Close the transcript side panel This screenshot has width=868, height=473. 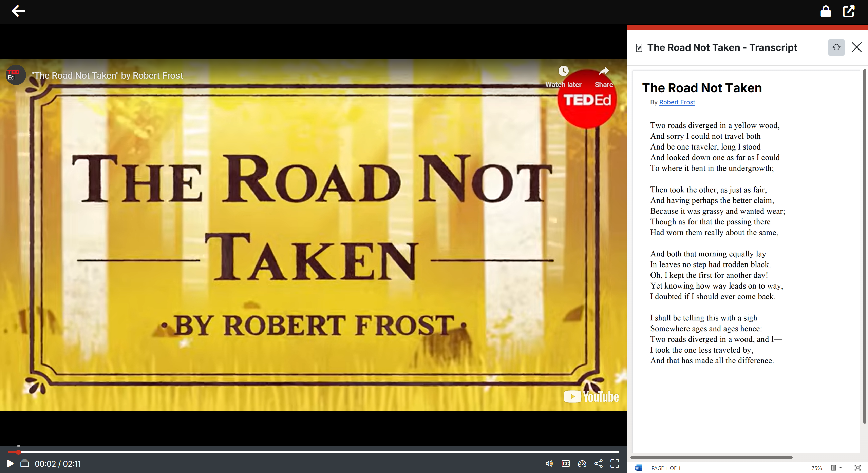pyautogui.click(x=856, y=47)
